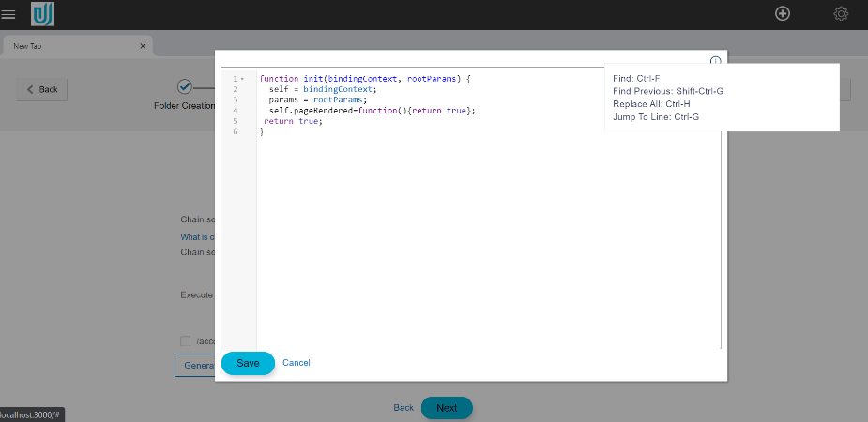Click 'Jump To Line: Ctrl-G' hint
The height and width of the screenshot is (422, 868).
click(x=656, y=116)
